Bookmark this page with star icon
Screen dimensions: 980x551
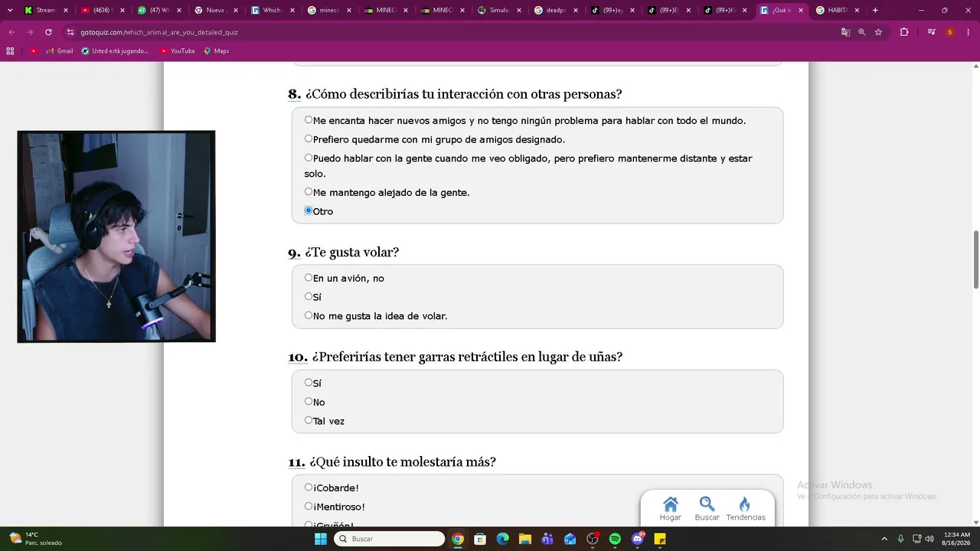878,32
